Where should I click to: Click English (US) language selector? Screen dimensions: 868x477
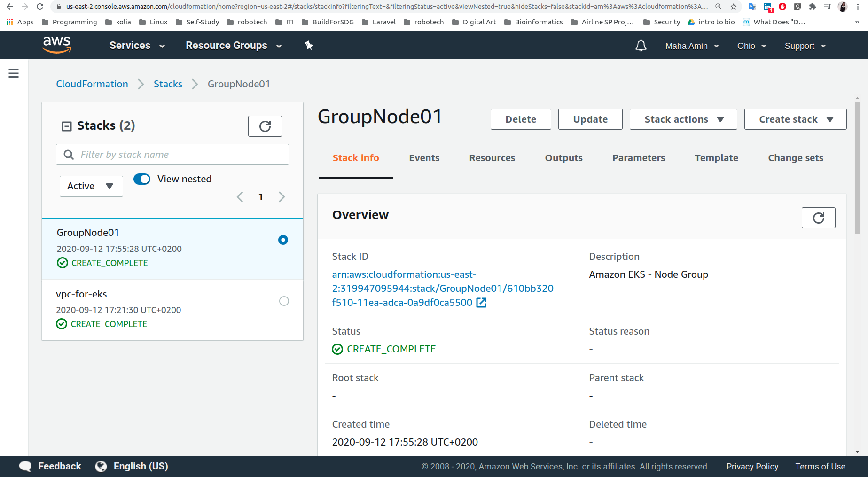(141, 466)
